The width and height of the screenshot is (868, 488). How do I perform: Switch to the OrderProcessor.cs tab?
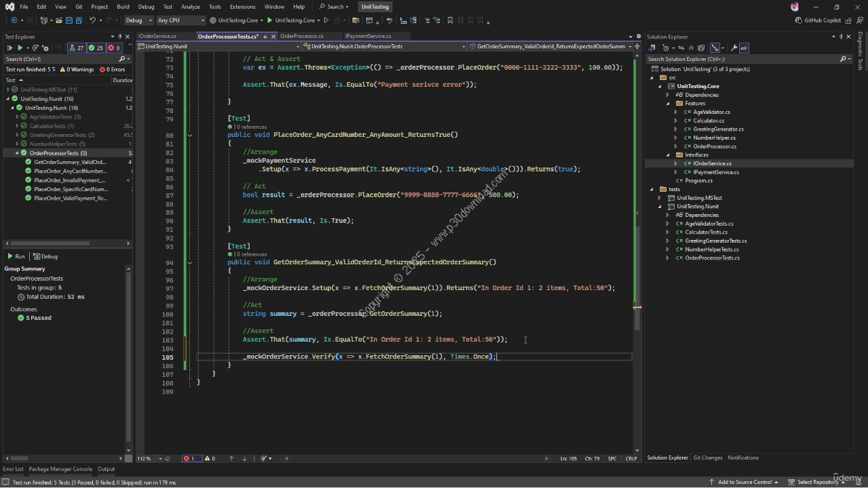[302, 36]
